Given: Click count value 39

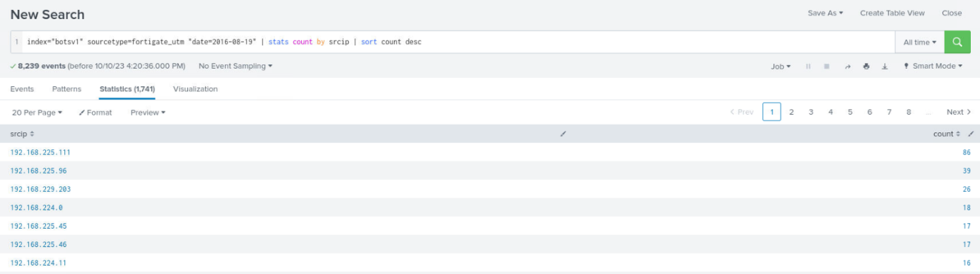Looking at the screenshot, I should (x=966, y=171).
